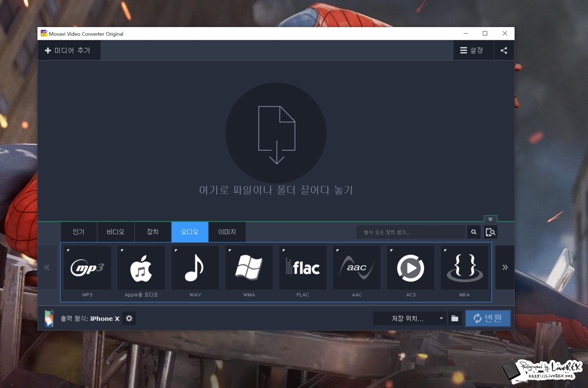Click the 여기로 파일이나 폴더 끌어다 놓기 text
The image size is (588, 388).
click(x=276, y=190)
